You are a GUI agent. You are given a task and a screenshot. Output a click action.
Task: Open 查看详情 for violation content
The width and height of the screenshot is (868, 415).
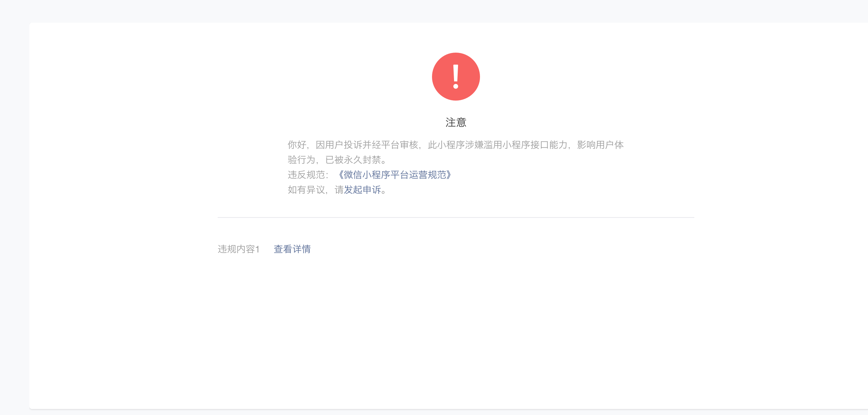[x=292, y=249]
